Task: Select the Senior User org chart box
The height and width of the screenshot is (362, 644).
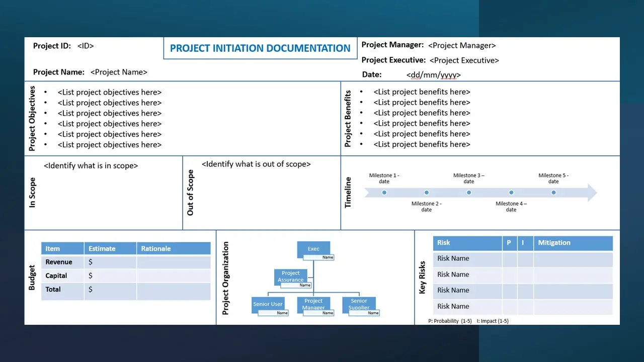Action: point(268,304)
